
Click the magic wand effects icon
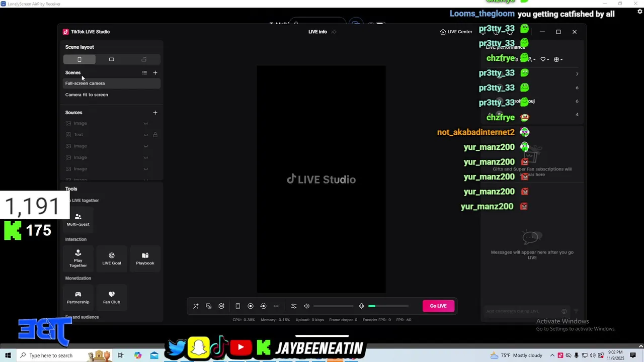pyautogui.click(x=196, y=306)
